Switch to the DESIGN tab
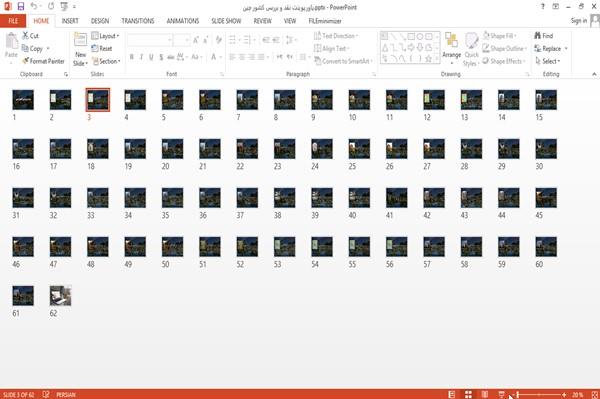Screen dimensions: 600x399 click(x=100, y=21)
